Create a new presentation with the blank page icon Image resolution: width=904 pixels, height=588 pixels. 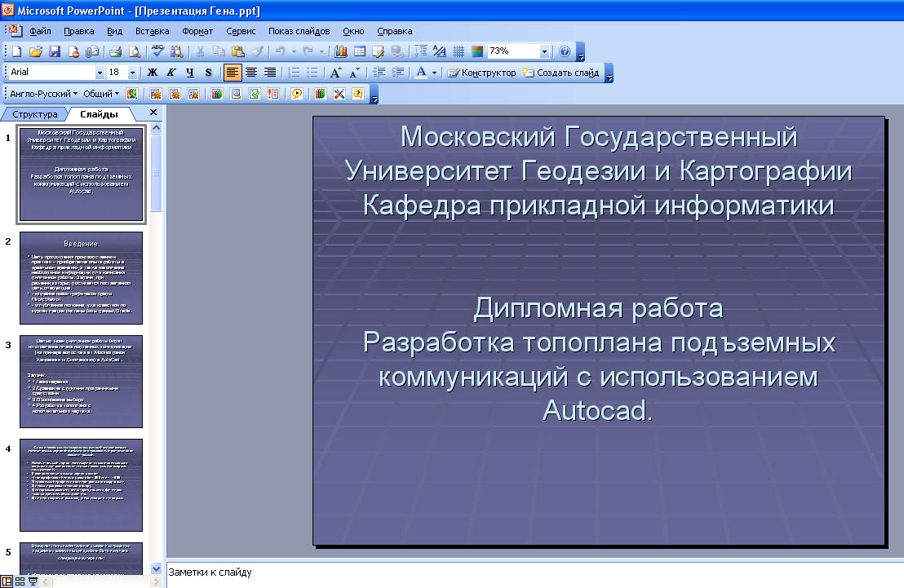tap(16, 52)
